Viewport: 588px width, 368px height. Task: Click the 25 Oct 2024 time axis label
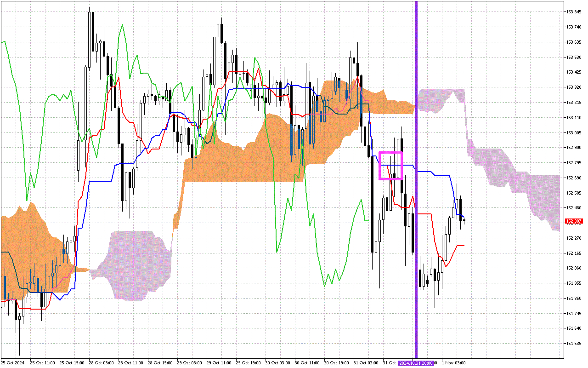12,363
